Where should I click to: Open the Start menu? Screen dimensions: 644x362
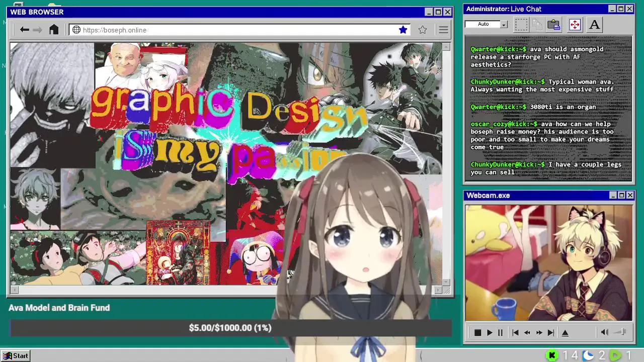click(16, 355)
